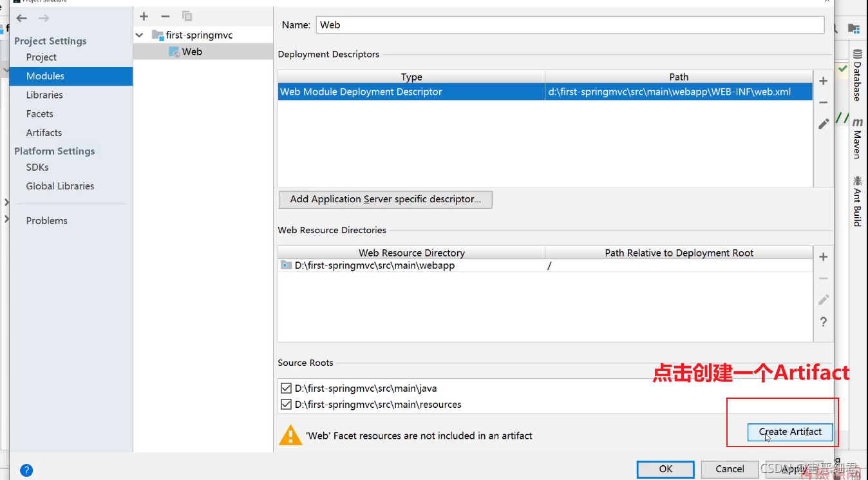
Task: Open Facets settings section
Action: (39, 113)
